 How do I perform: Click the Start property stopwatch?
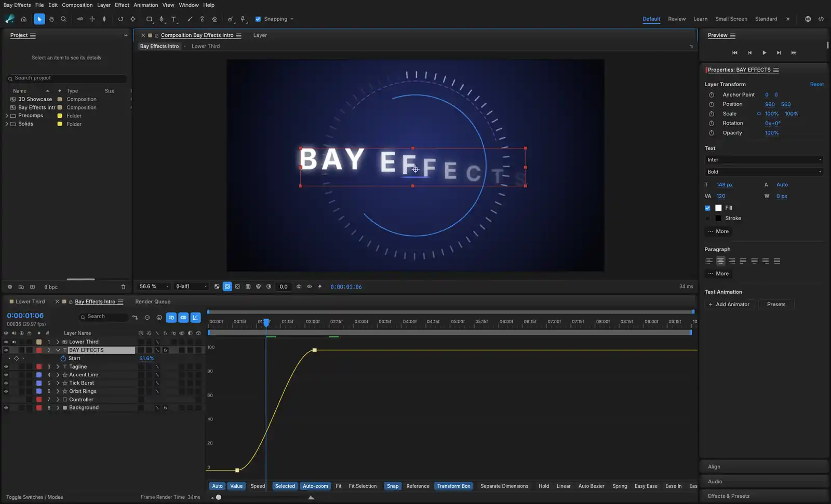(x=63, y=359)
